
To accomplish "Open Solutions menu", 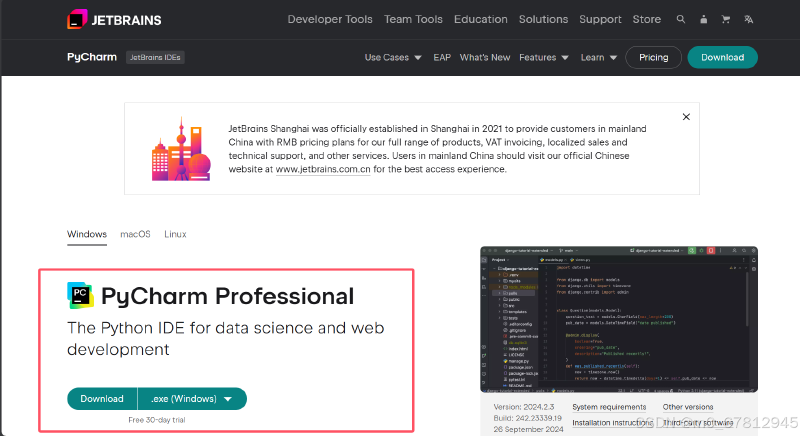I will click(543, 19).
